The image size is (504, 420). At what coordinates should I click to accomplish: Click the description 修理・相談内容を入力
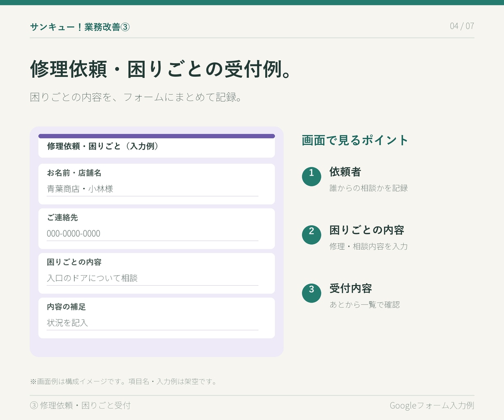[x=368, y=246]
